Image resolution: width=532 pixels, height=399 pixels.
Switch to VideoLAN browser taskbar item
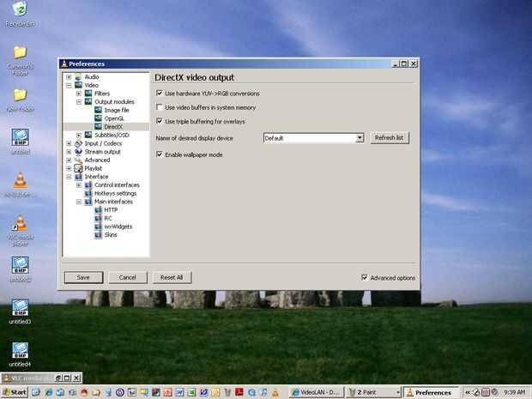click(x=317, y=392)
